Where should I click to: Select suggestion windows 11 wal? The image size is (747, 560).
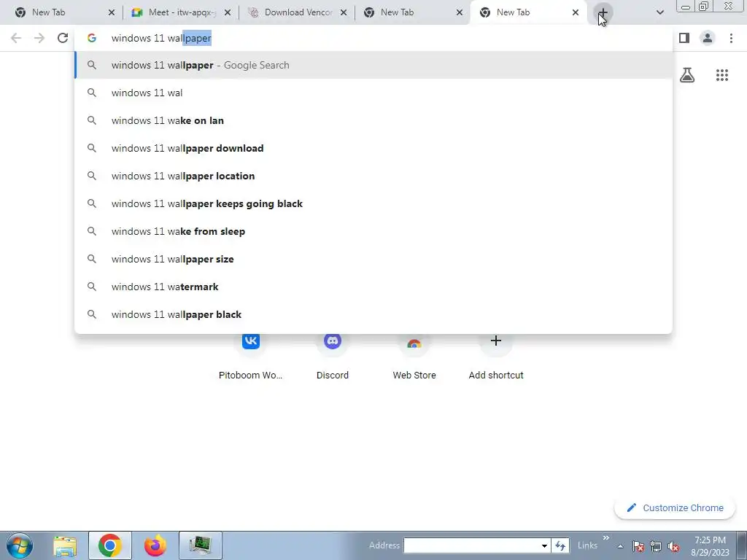373,93
